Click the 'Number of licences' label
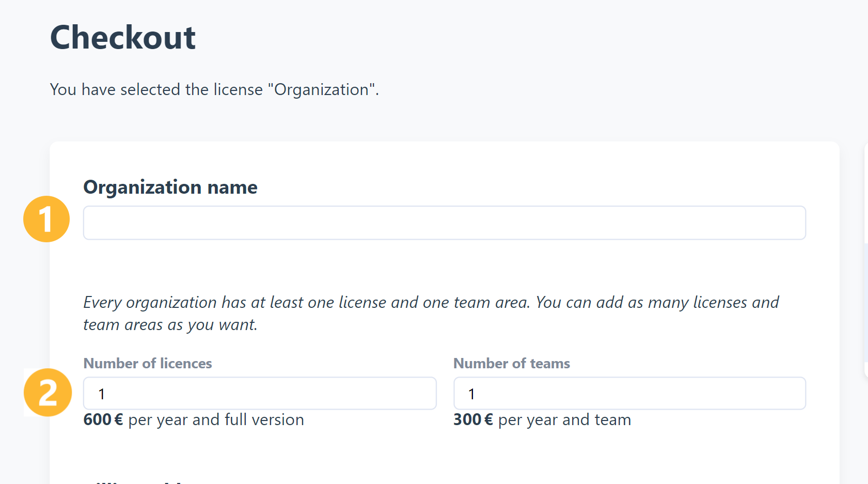 148,363
